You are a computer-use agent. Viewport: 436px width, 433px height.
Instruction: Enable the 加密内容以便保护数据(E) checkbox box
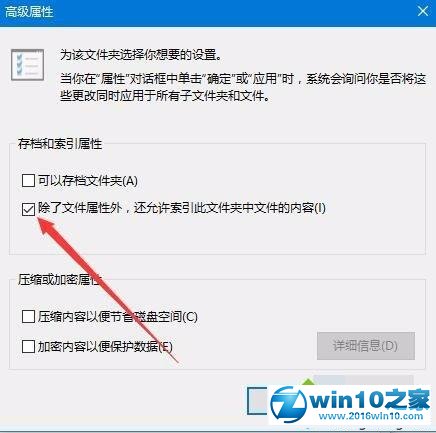(x=28, y=346)
